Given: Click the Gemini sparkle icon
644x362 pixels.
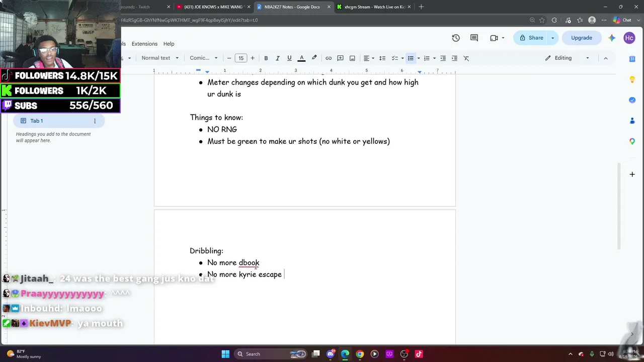Looking at the screenshot, I should (612, 38).
